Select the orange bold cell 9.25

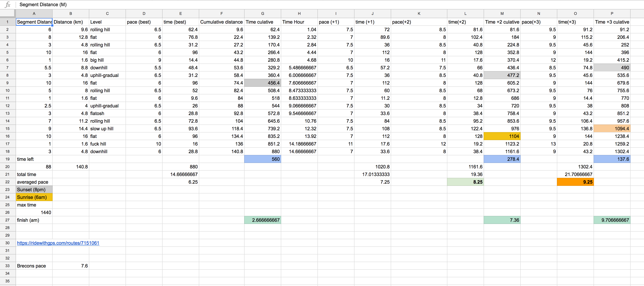[x=575, y=182]
